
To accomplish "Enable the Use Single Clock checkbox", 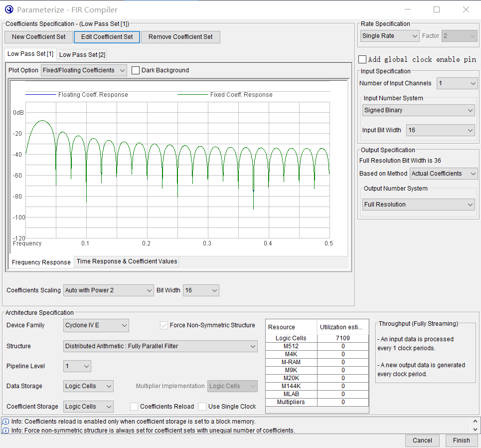I will (x=202, y=407).
